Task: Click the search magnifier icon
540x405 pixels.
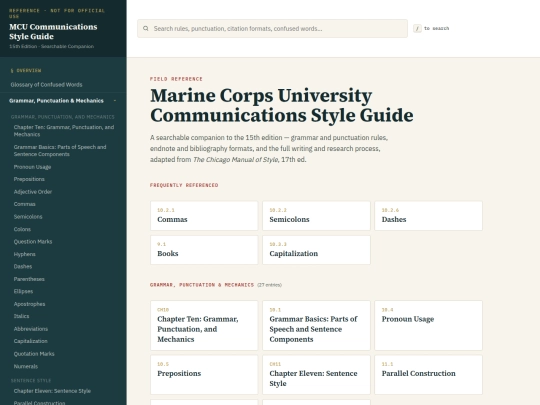Action: tap(146, 29)
